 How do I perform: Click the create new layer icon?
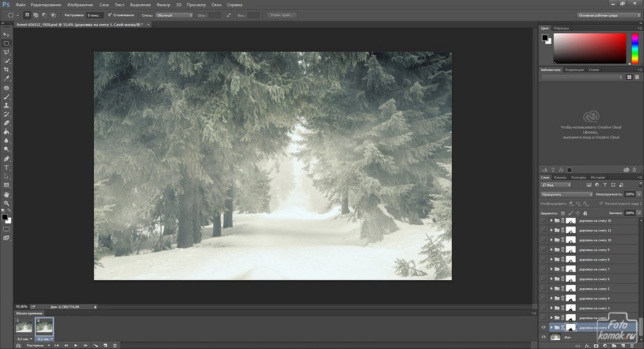[623, 346]
